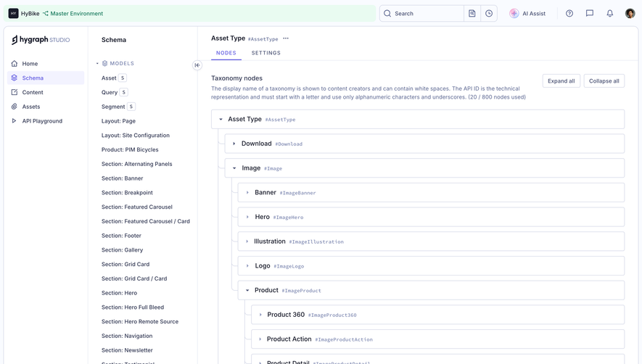Click the #ImageProduct360 API ID text
Screen dimensions: 642x364
[x=332, y=315]
